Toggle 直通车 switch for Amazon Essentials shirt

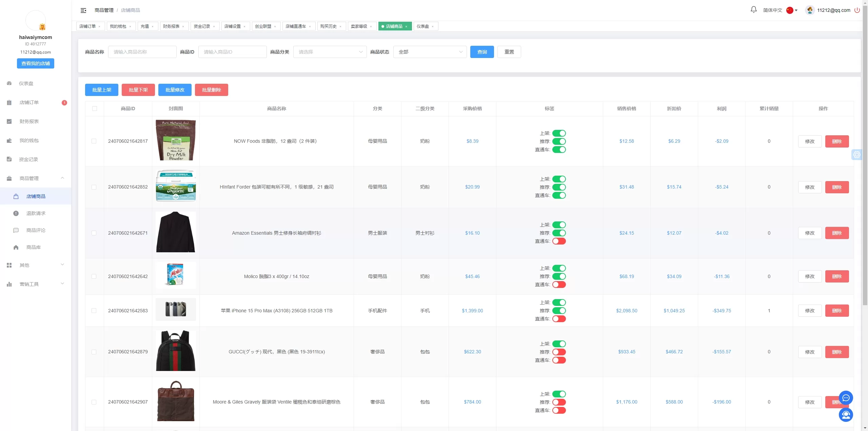(x=559, y=241)
